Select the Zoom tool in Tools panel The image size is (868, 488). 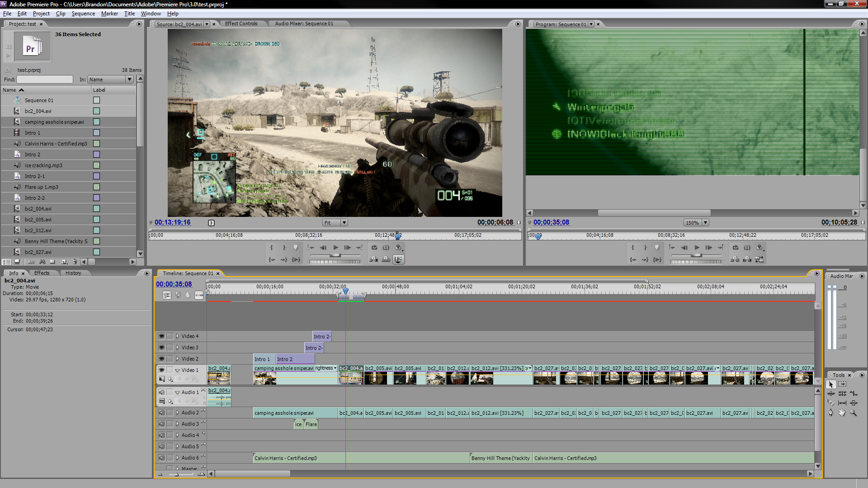(853, 413)
